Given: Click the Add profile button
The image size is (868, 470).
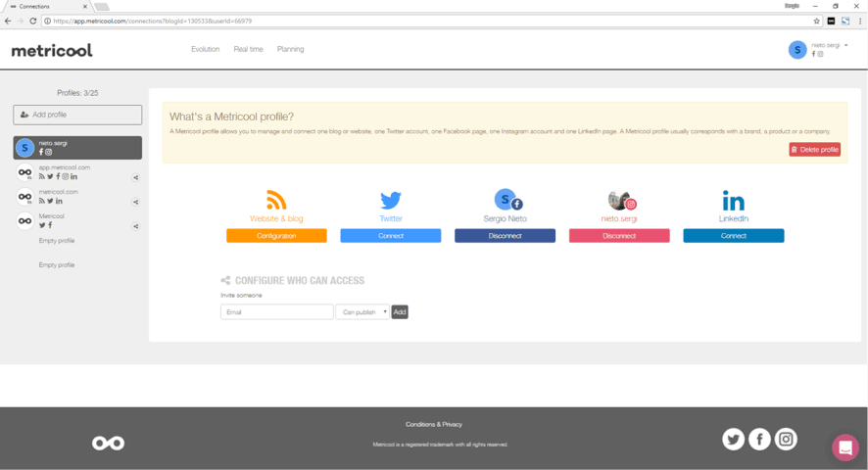Looking at the screenshot, I should [77, 115].
